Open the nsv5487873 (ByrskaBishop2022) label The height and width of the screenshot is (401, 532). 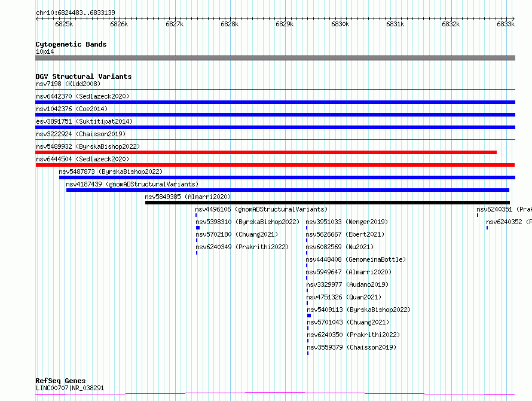[111, 172]
